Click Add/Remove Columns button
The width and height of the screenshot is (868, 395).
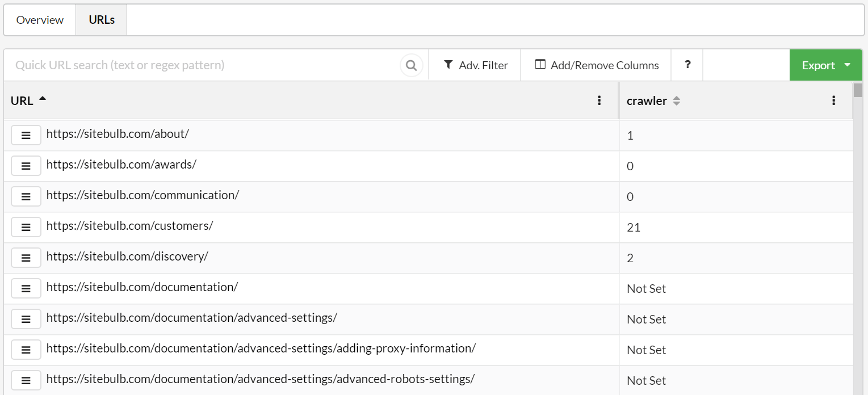(x=596, y=65)
